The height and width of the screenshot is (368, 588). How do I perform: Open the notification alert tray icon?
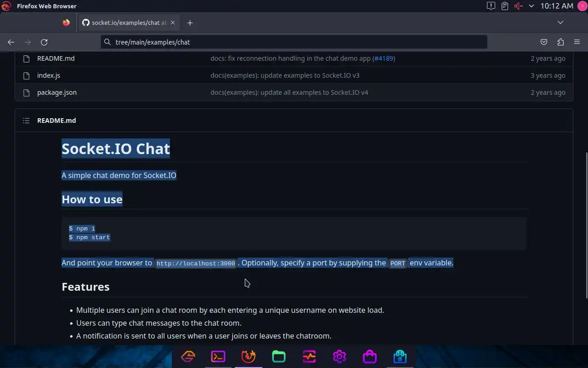491,6
